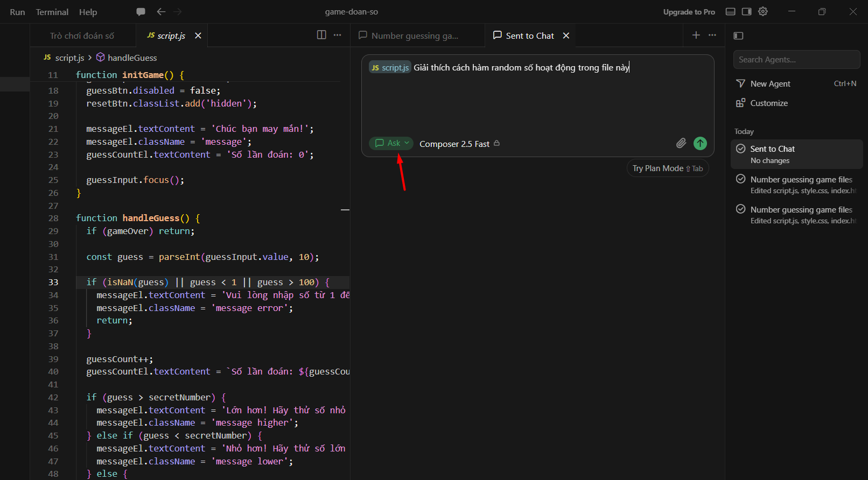
Task: Toggle the bottom panel layout icon
Action: click(x=731, y=12)
